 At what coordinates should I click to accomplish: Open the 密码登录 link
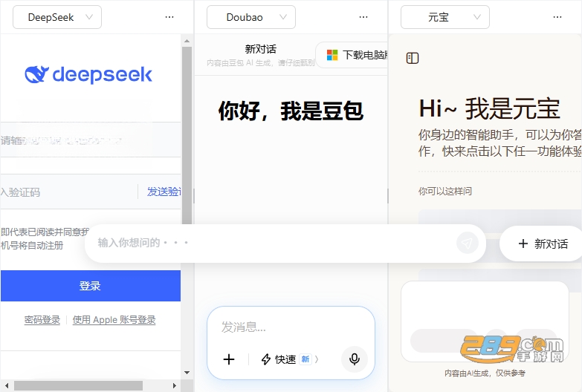[x=42, y=320]
